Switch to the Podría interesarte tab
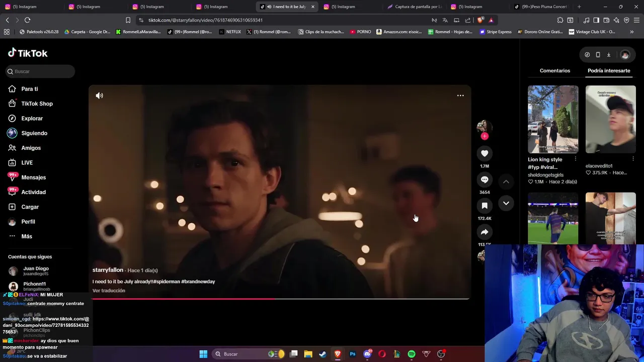Screen dimensions: 644x362 coord(609,70)
